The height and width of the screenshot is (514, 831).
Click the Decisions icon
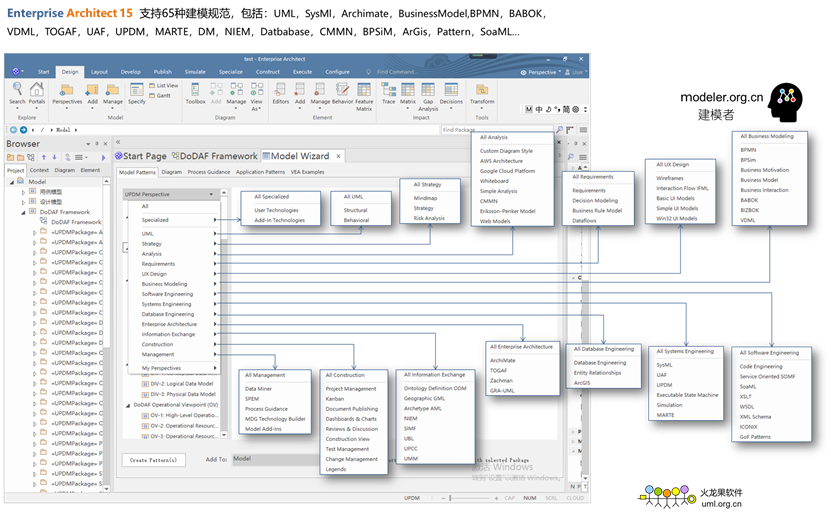tap(451, 95)
